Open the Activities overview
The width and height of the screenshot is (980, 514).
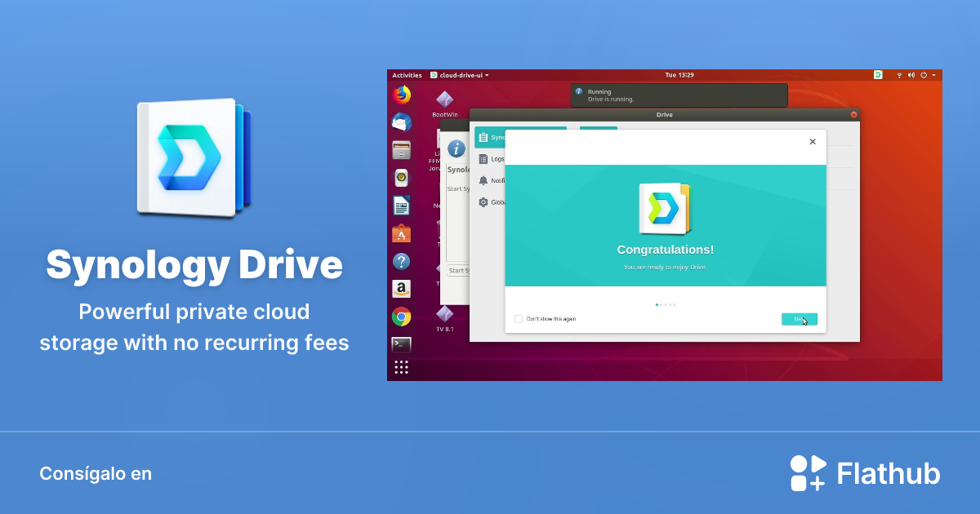coord(407,74)
